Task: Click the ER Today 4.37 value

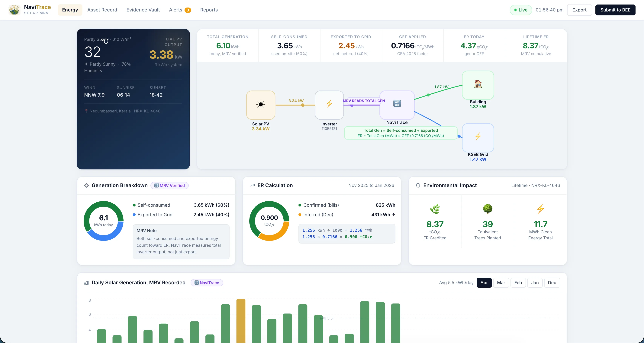Action: tap(474, 46)
